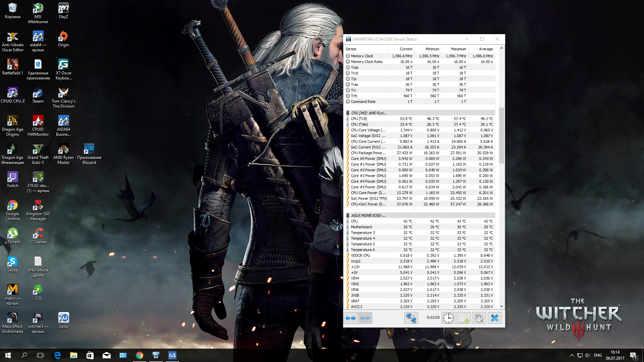Open the ENG language switcher in the taskbar
This screenshot has height=362, width=644.
[597, 355]
